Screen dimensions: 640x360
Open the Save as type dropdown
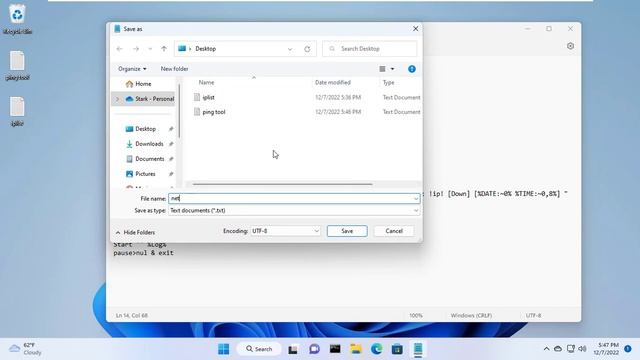(x=294, y=211)
